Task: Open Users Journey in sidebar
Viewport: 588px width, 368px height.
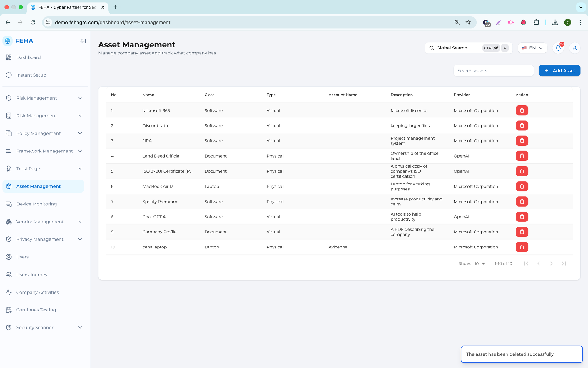Action: pos(32,275)
